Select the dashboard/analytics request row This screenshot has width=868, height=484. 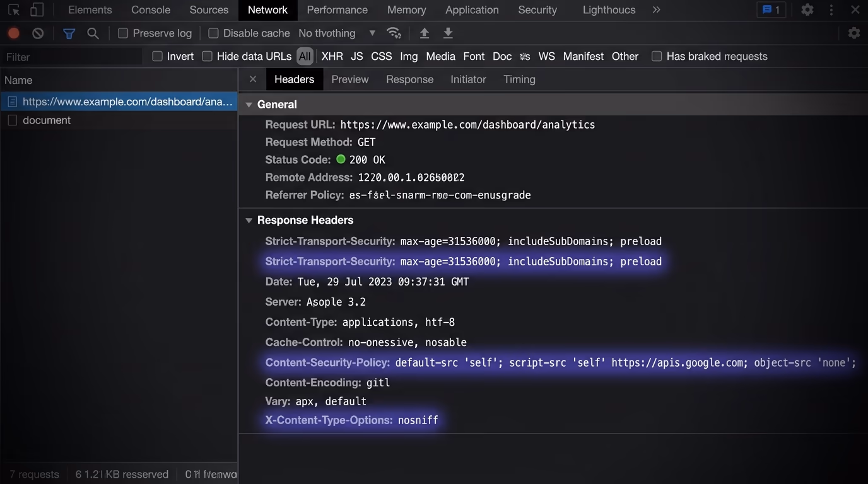pyautogui.click(x=119, y=101)
